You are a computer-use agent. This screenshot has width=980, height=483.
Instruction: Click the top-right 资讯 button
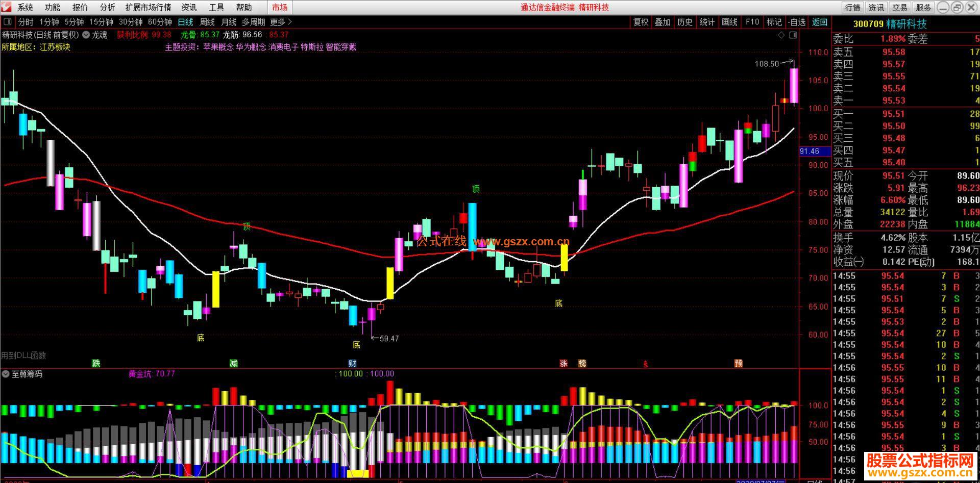876,8
